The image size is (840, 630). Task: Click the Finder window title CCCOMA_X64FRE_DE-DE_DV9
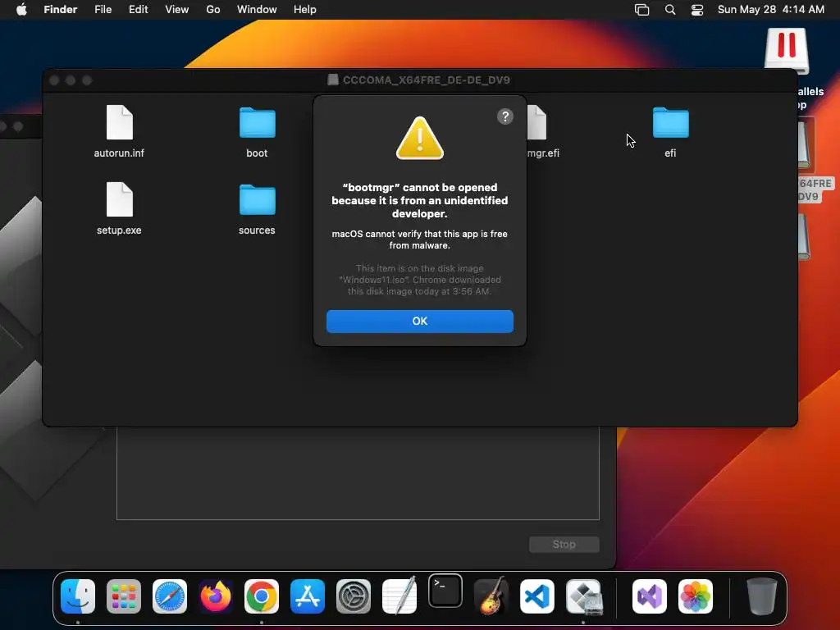pos(426,80)
